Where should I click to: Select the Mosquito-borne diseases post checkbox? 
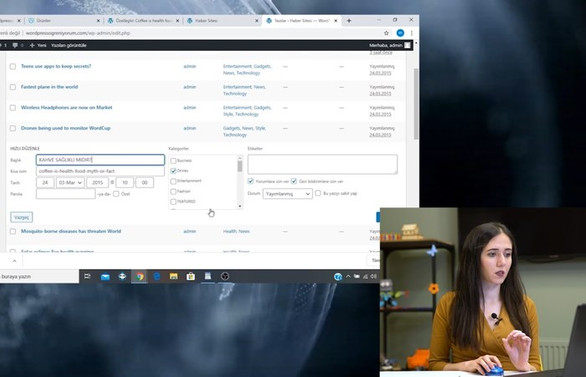click(13, 231)
